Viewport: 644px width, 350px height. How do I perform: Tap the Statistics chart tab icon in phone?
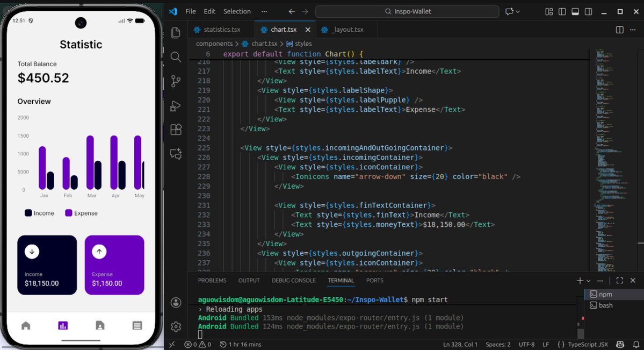(x=63, y=326)
